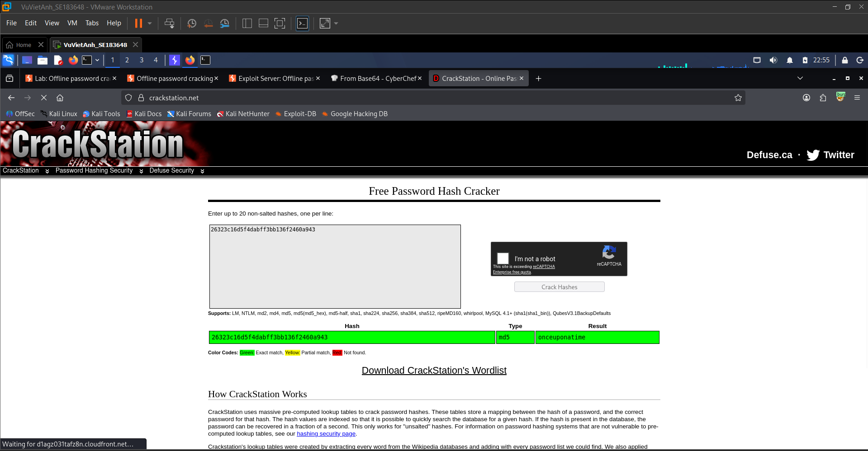Open the File menu in VMware
868x451 pixels.
point(11,23)
